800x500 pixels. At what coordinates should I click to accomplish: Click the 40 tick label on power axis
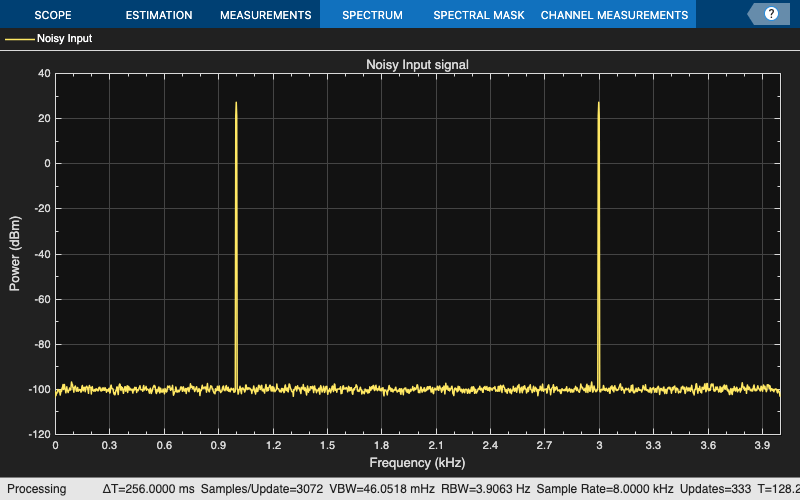coord(44,73)
